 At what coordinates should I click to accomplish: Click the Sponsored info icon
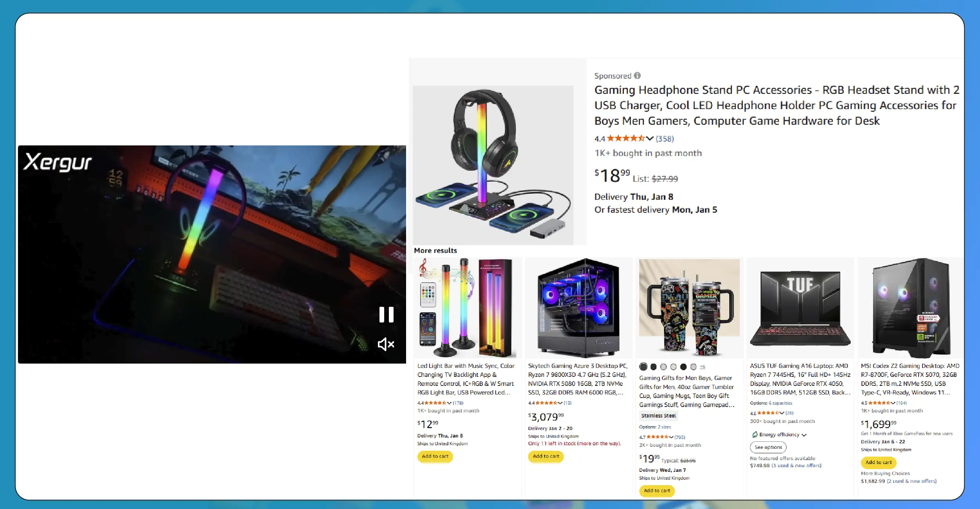637,75
